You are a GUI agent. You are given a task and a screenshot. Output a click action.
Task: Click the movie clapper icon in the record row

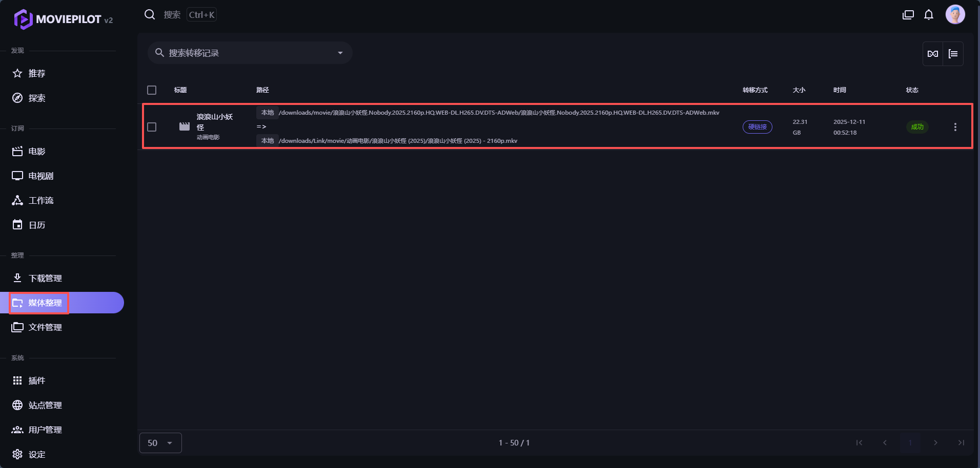click(185, 126)
